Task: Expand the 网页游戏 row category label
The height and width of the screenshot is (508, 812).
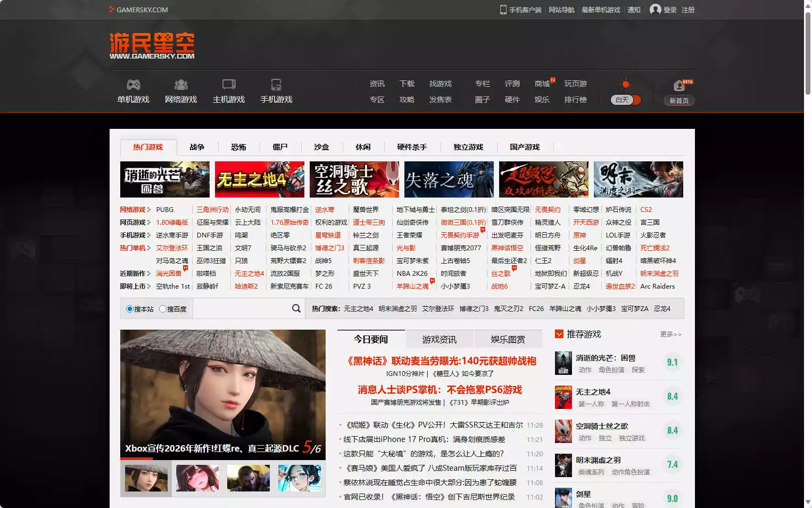Action: tap(132, 223)
